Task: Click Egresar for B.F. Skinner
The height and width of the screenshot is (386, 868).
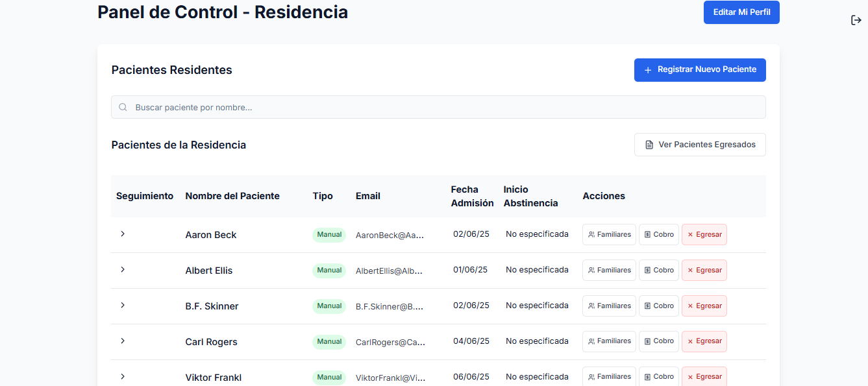Action: [704, 306]
